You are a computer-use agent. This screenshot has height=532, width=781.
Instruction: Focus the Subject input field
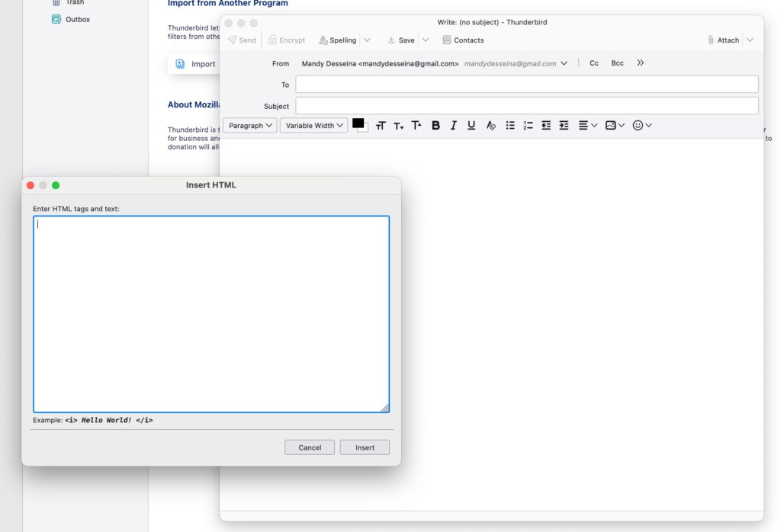coord(527,105)
